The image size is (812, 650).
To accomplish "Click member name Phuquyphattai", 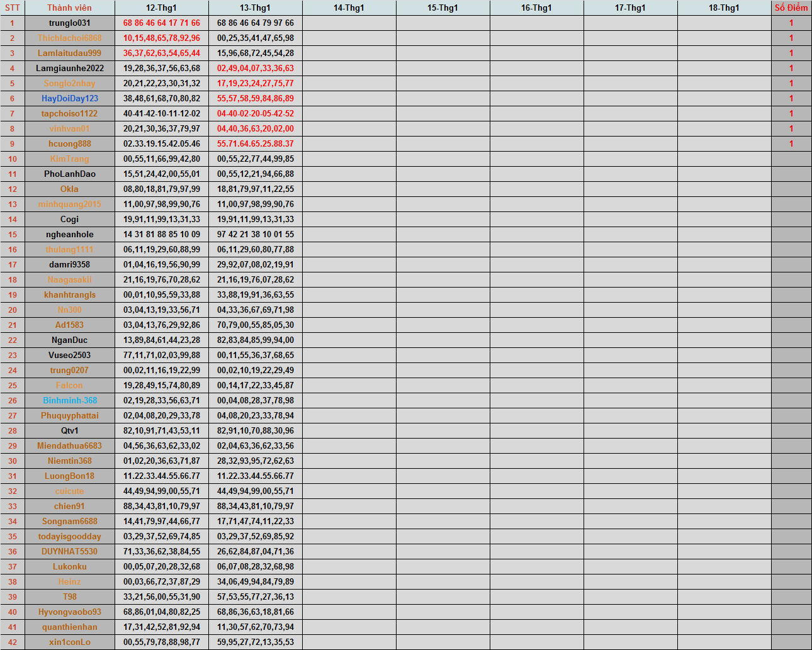I will pyautogui.click(x=69, y=415).
